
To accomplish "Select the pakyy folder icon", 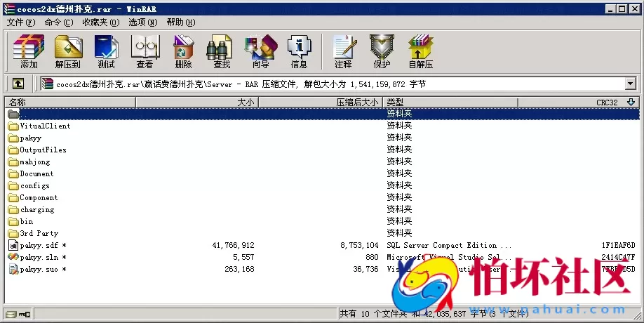I will 13,138.
